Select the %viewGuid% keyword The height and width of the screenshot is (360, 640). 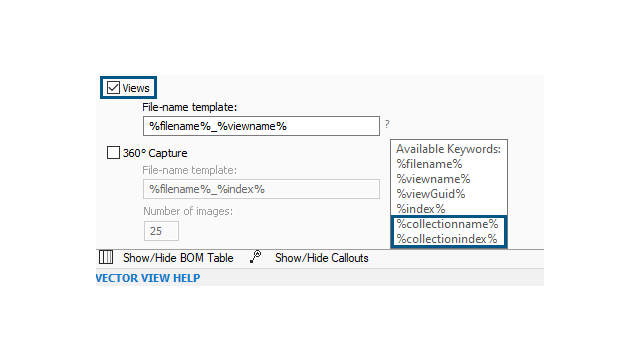tap(431, 194)
